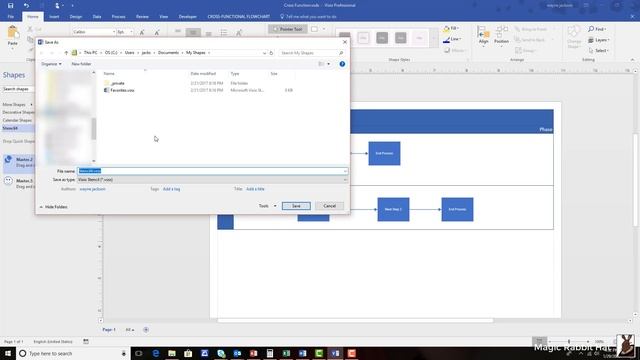Click Decrease Font Size icon in ribbon
The width and height of the screenshot is (640, 360).
pyautogui.click(x=157, y=32)
